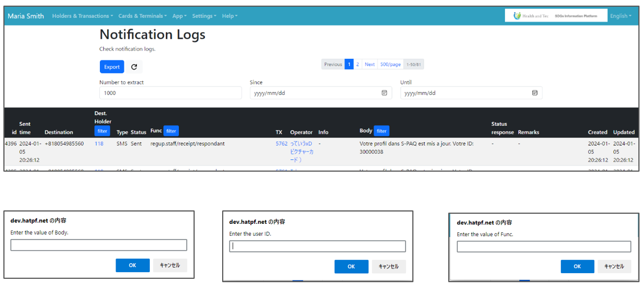Click the refresh icon next to Export
Screen dimensions: 644x285
pos(134,67)
